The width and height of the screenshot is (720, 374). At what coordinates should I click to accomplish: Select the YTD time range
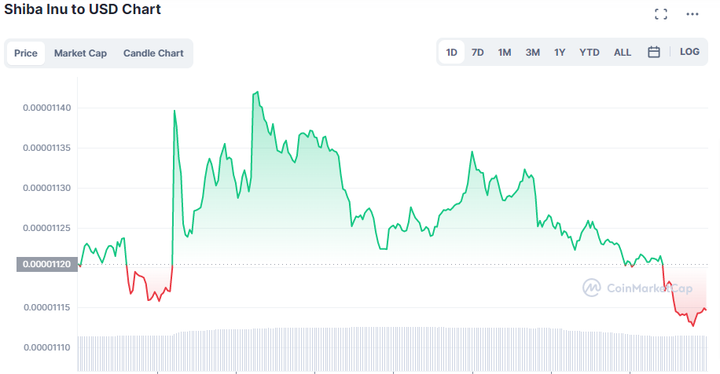click(x=589, y=52)
